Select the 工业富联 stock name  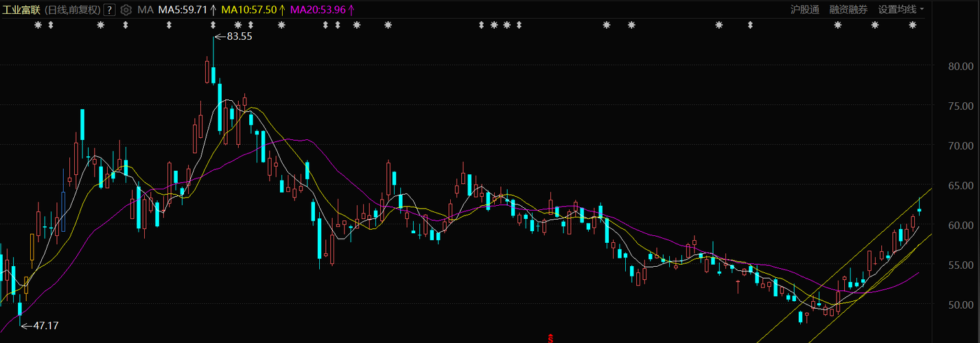pos(22,10)
